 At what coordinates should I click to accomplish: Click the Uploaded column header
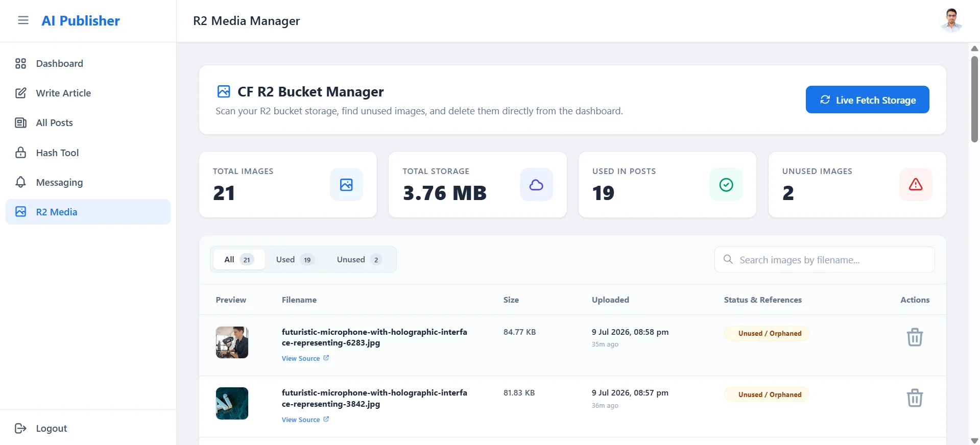click(x=610, y=300)
